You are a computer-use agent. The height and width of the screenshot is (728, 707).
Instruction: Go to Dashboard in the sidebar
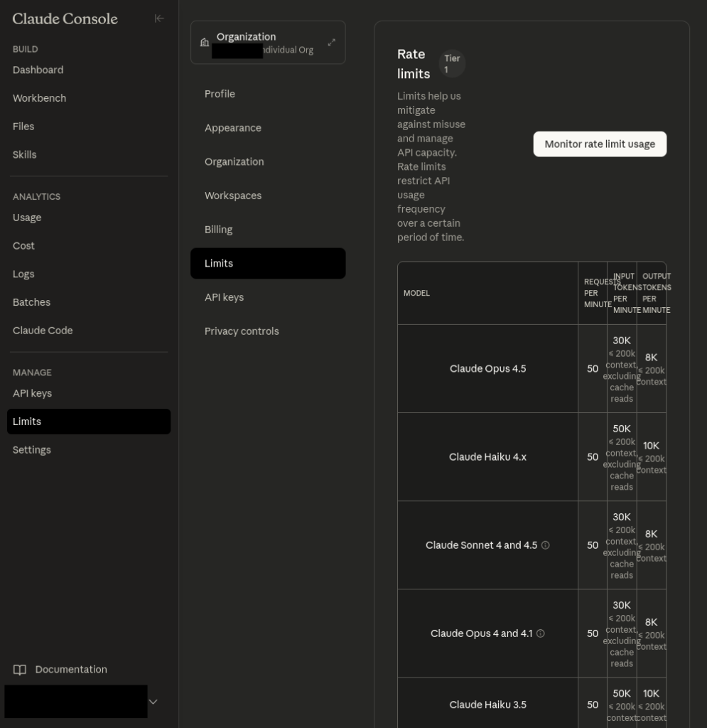[x=38, y=70]
